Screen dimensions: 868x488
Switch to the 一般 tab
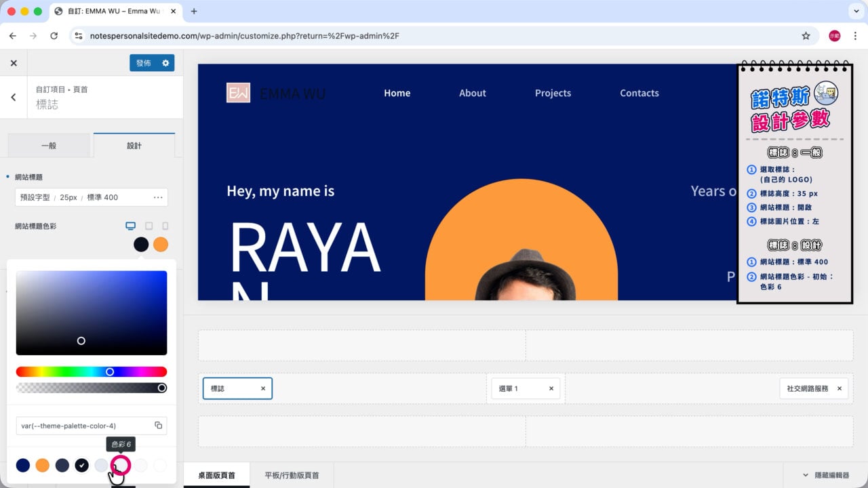coord(49,146)
